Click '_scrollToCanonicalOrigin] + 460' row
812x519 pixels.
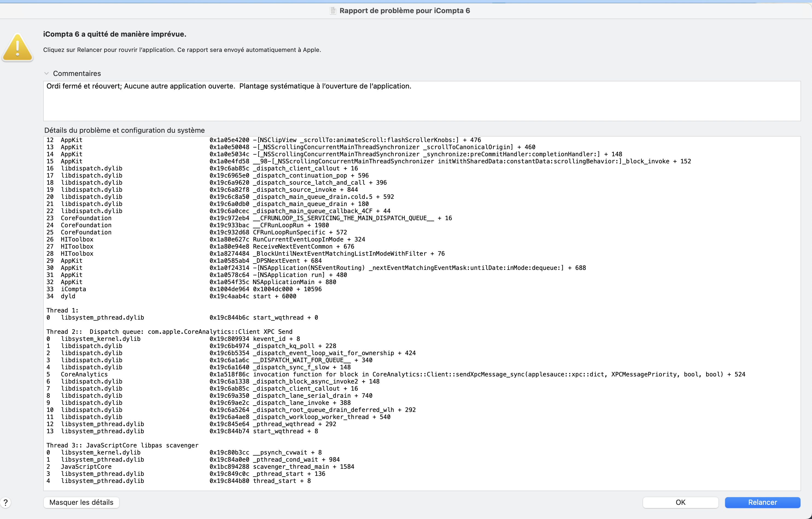point(291,147)
